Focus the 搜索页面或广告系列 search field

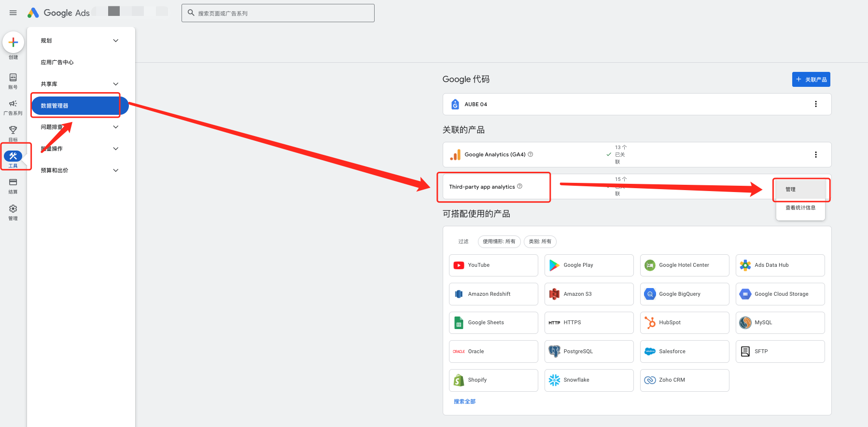[x=278, y=13]
